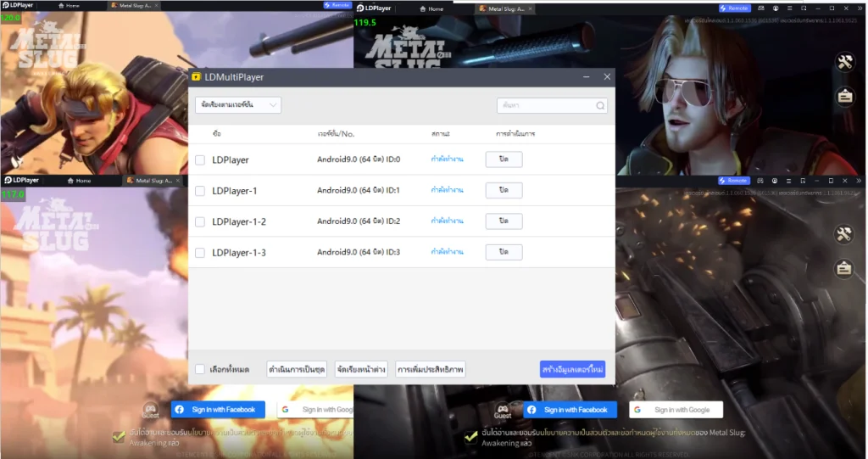Switch to Home tab in top-left LDPlayer
Screen dimensions: 868x459
(70, 6)
